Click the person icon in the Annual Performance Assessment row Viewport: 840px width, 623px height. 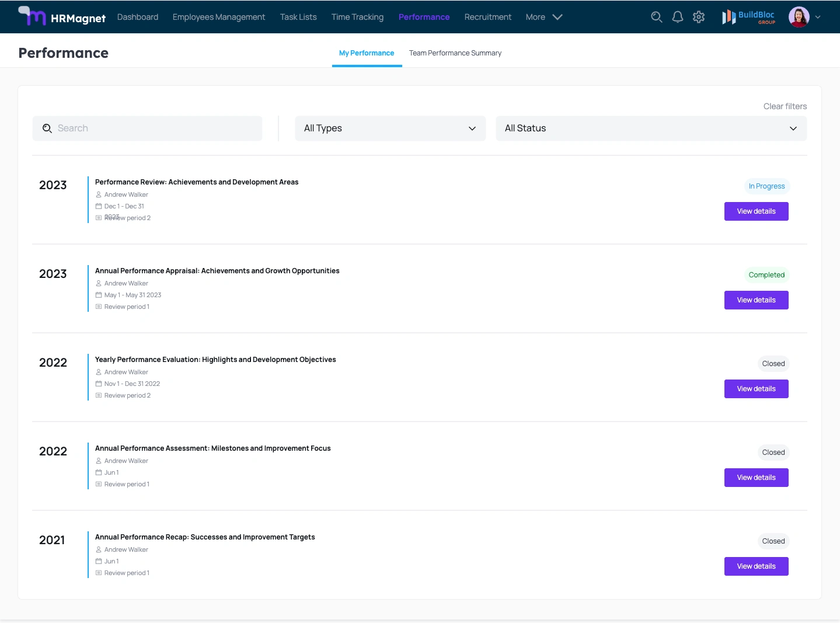99,461
